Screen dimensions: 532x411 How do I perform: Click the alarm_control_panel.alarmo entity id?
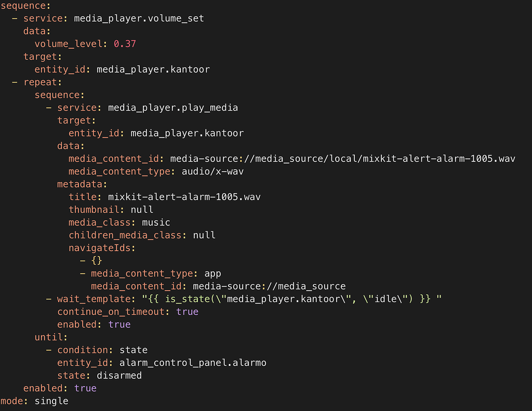192,362
